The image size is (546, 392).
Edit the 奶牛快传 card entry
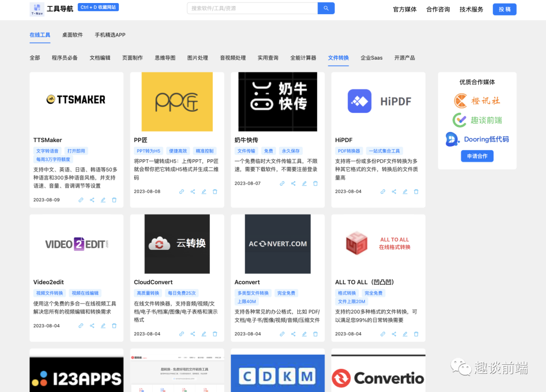pos(304,183)
